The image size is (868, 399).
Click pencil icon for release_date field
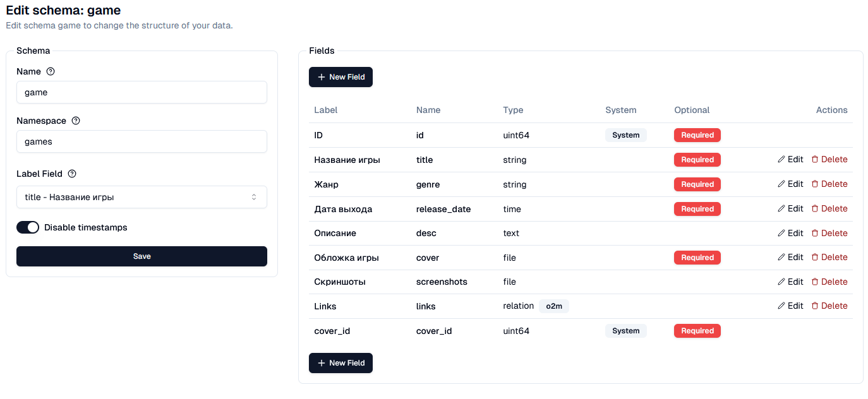point(781,209)
